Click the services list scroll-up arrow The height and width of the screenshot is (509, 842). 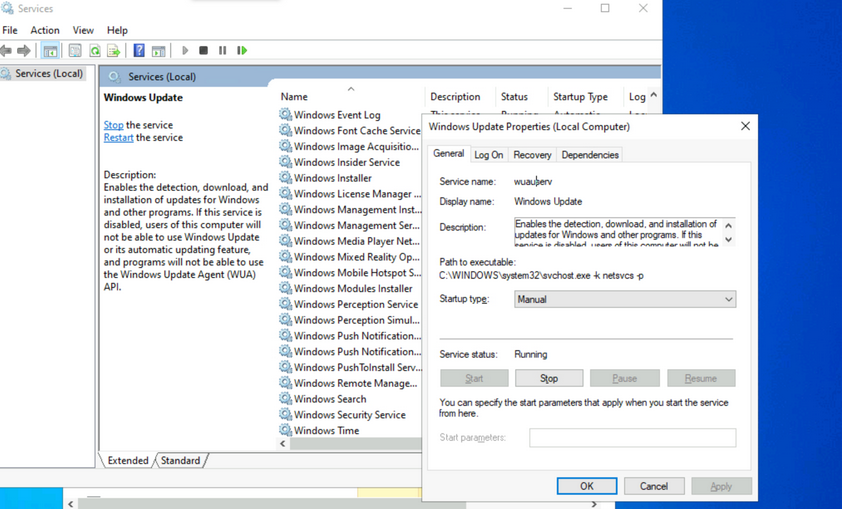(x=654, y=94)
